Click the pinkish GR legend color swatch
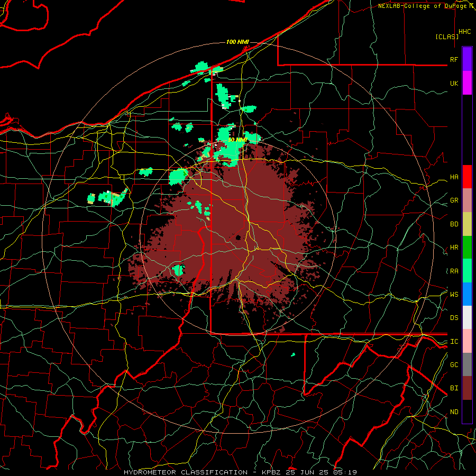This screenshot has height=476, width=476. point(467,200)
